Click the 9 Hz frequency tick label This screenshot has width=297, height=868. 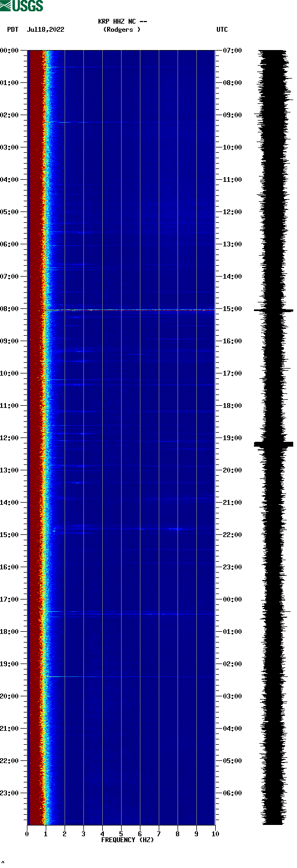click(196, 834)
